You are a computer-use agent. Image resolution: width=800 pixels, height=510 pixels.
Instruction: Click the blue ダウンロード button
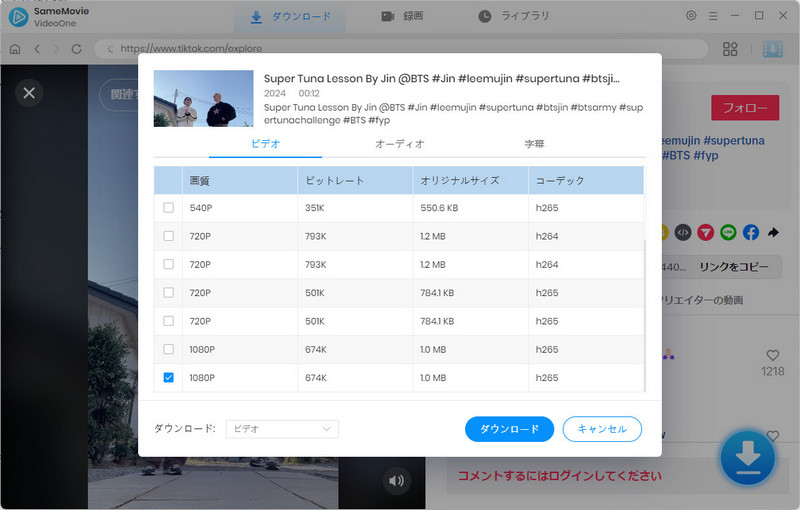(x=509, y=429)
